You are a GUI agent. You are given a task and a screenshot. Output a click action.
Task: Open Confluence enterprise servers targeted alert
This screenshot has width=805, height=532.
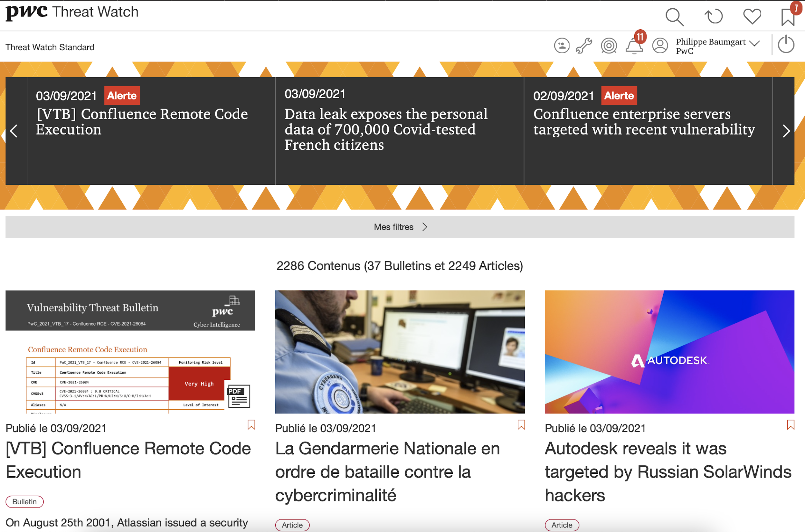coord(644,121)
